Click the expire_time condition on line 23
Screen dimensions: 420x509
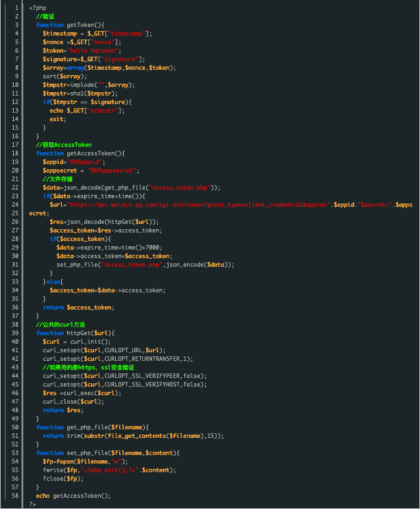click(x=95, y=196)
